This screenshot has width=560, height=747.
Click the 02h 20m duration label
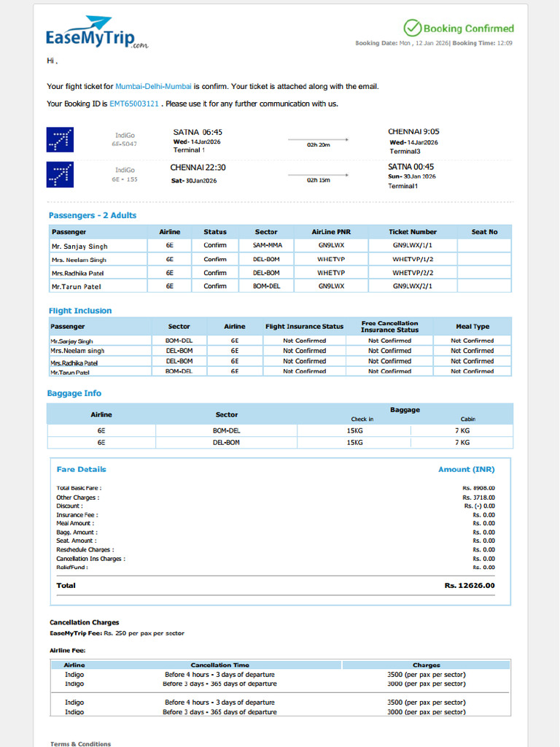(318, 144)
